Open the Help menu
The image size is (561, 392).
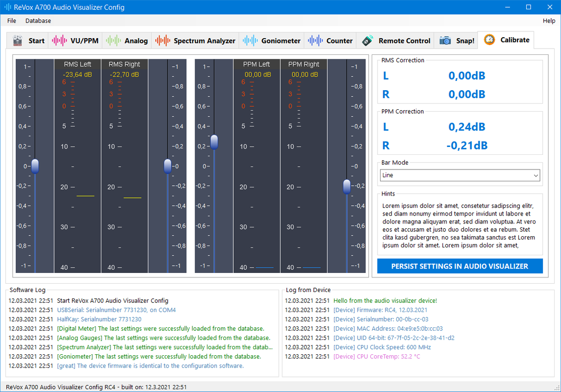click(x=549, y=21)
